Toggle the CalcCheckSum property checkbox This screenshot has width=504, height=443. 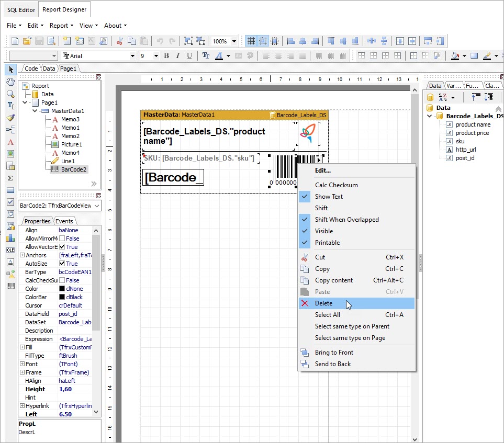click(x=62, y=280)
